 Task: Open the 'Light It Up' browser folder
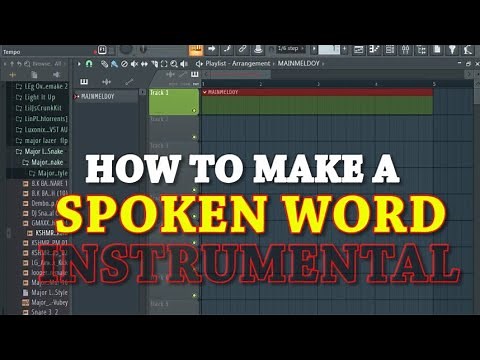pyautogui.click(x=36, y=97)
